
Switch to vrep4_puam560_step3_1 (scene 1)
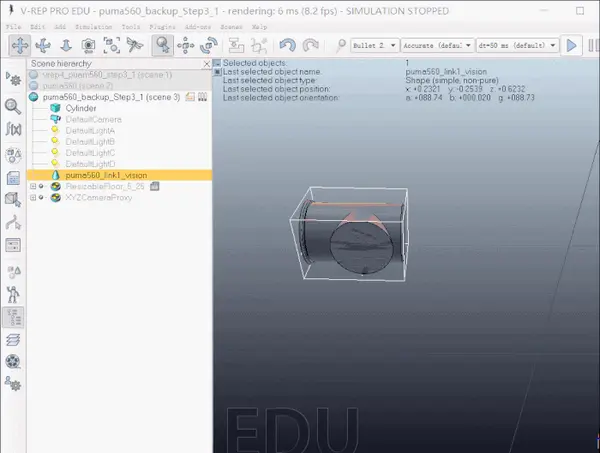tap(119, 75)
